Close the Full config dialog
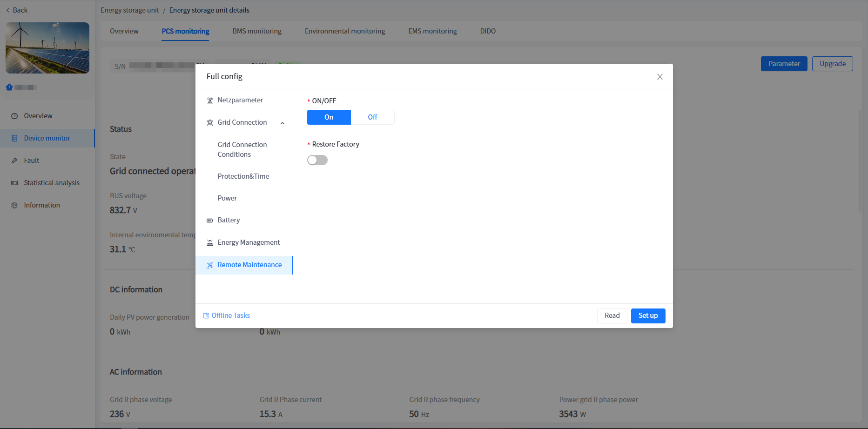The image size is (868, 429). pyautogui.click(x=659, y=77)
